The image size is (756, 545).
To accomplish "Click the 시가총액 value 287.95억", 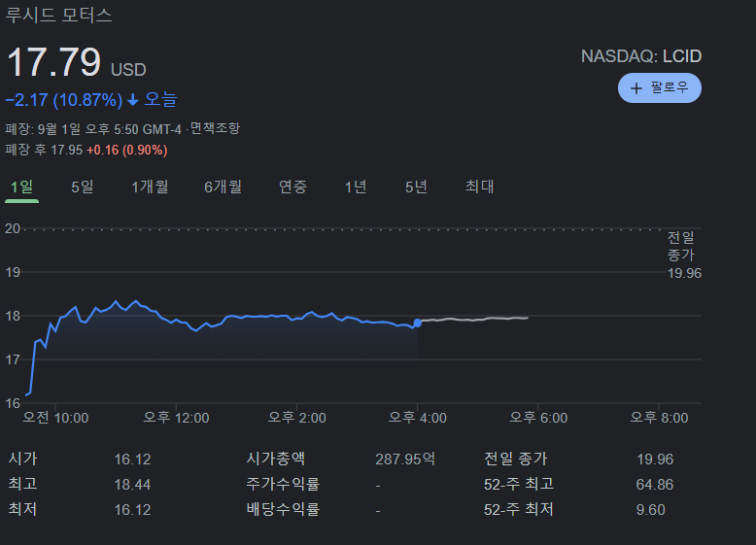I will [x=405, y=459].
